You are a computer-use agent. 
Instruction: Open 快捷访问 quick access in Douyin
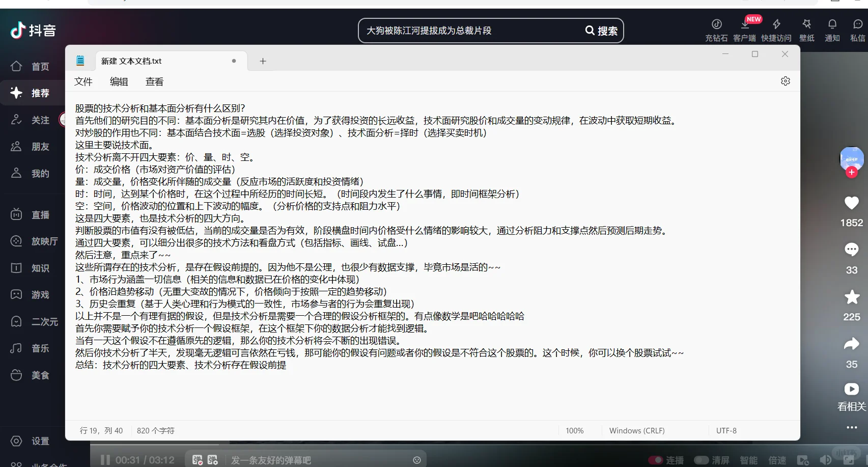coord(776,30)
